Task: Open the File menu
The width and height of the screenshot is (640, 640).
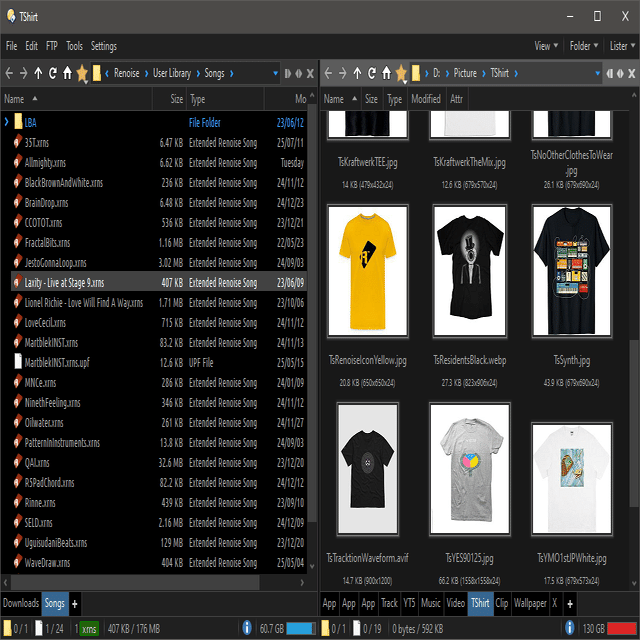Action: coord(11,46)
